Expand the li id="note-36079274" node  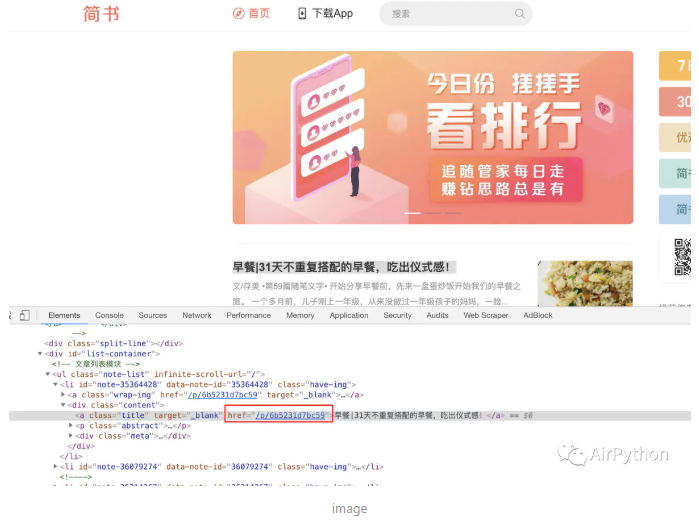pyautogui.click(x=55, y=466)
